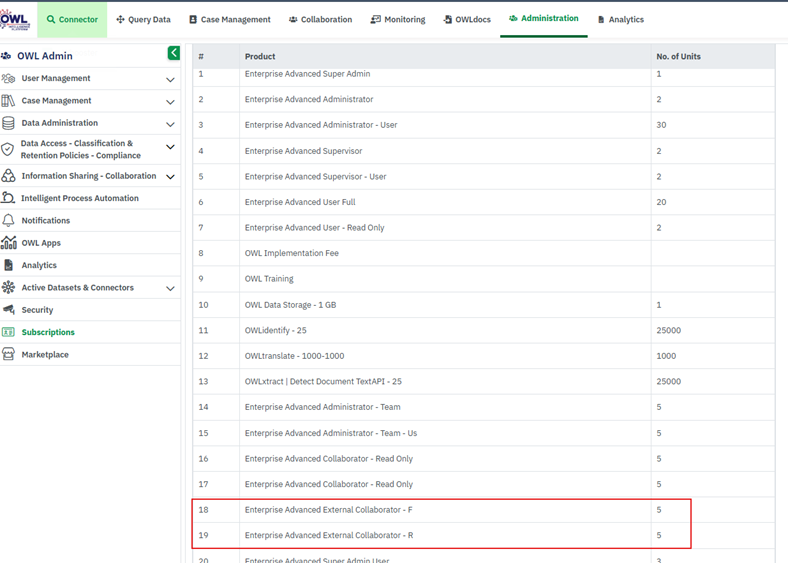Click the Product column header

pyautogui.click(x=260, y=57)
